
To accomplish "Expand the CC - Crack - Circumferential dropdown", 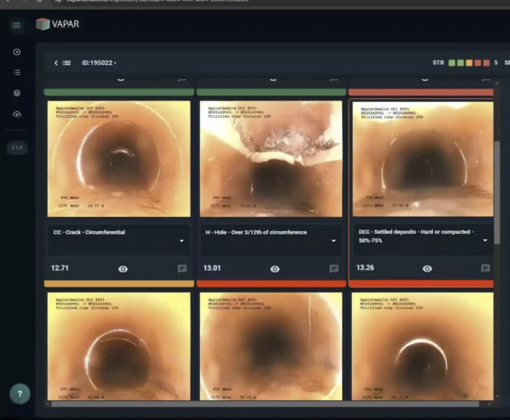I will tap(181, 241).
